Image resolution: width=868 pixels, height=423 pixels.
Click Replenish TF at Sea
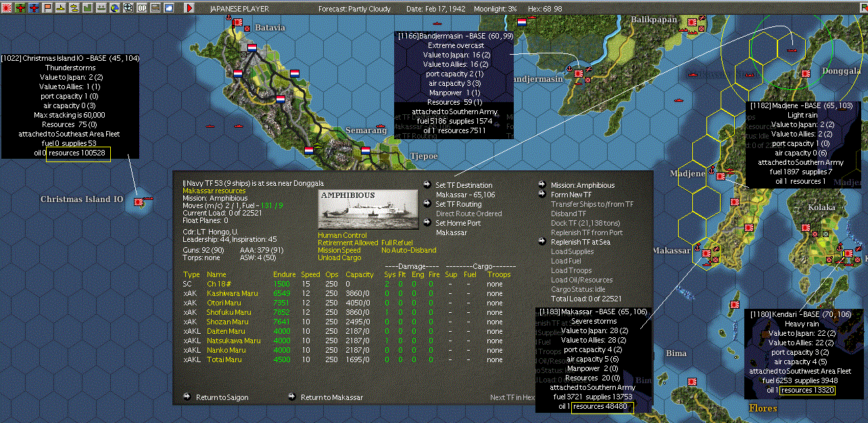tap(581, 242)
